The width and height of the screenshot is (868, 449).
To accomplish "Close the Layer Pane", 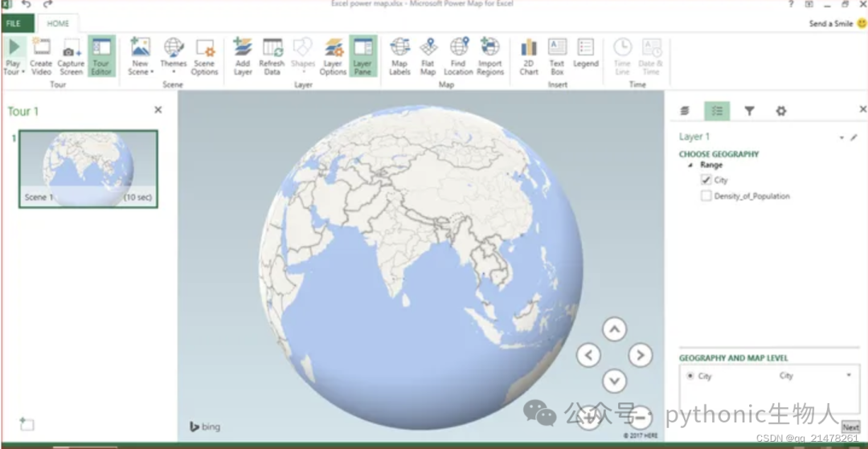I will (862, 109).
